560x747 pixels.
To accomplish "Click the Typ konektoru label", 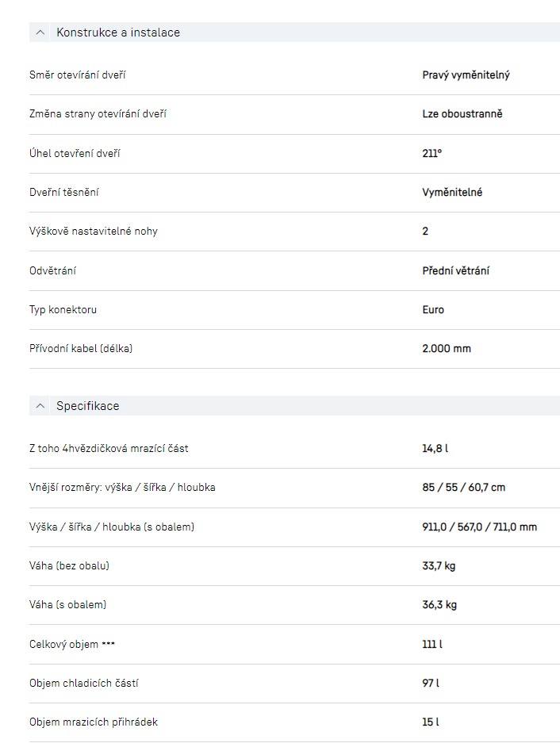I will click(63, 309).
